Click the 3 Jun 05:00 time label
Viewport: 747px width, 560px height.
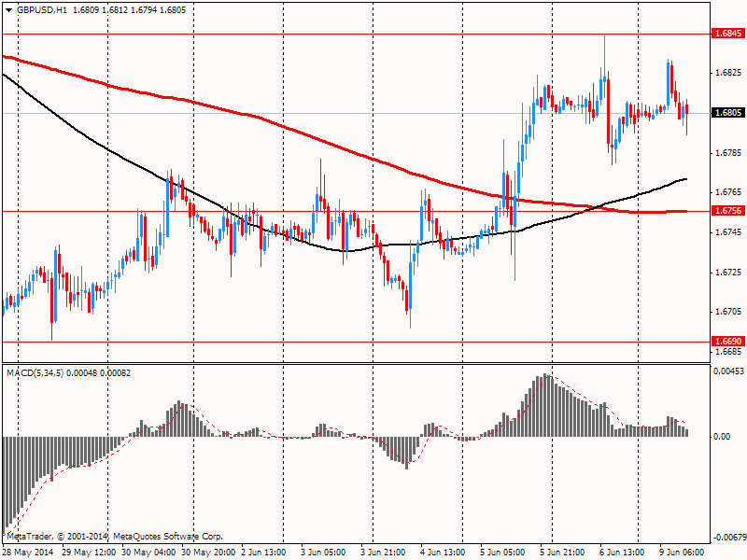click(x=323, y=553)
